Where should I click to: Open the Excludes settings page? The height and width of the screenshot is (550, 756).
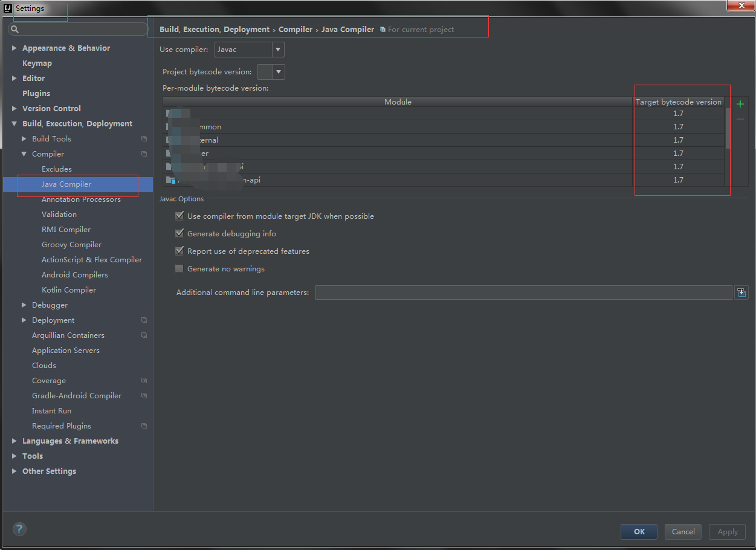pyautogui.click(x=57, y=169)
